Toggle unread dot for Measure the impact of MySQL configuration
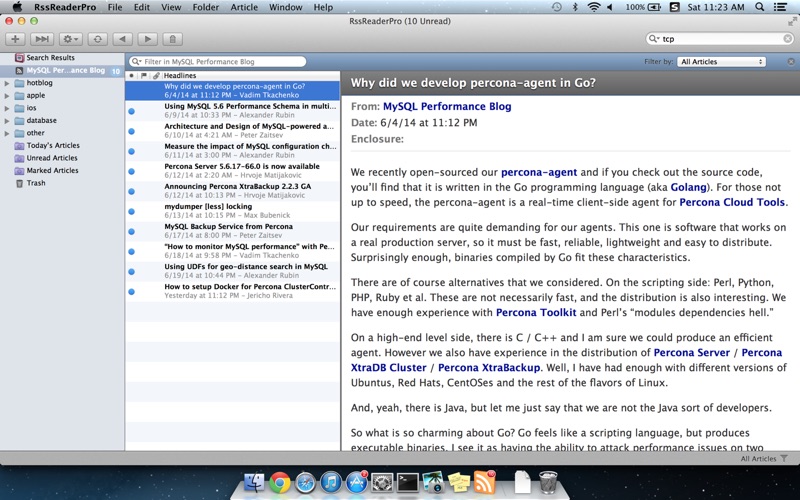800x500 pixels. (132, 151)
